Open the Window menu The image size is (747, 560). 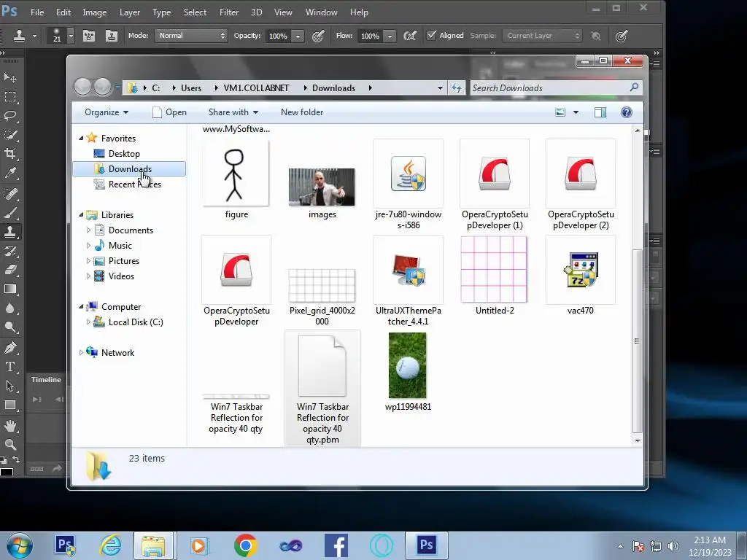[x=321, y=12]
